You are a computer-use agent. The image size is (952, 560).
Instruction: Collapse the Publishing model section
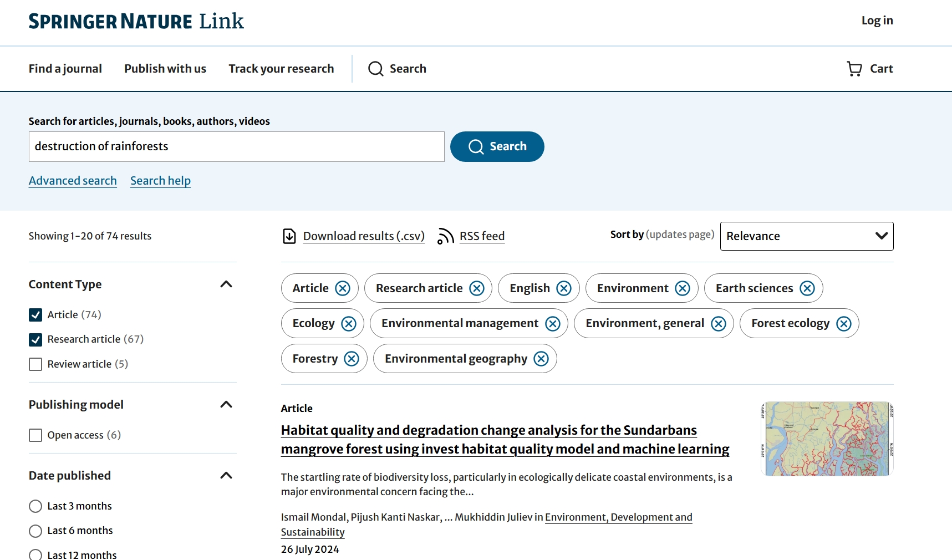click(x=226, y=405)
